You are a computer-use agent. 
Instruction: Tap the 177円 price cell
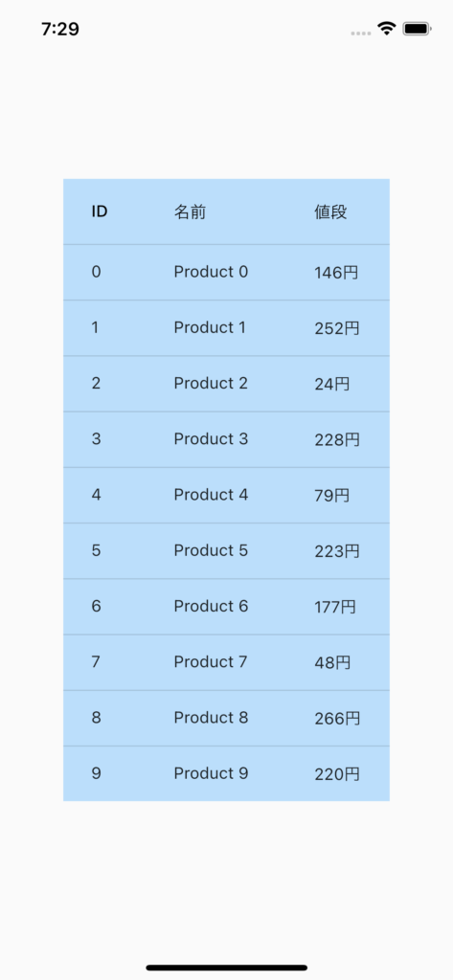click(335, 607)
